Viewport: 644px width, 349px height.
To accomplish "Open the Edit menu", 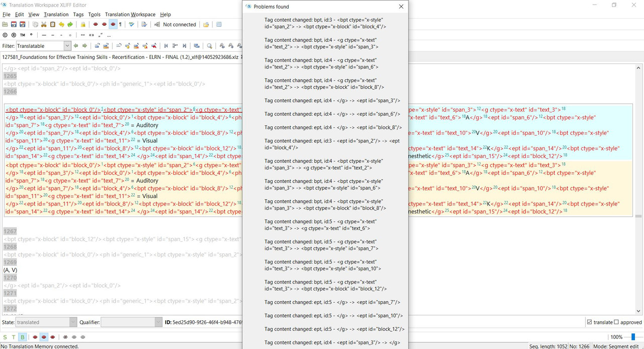I will 20,15.
